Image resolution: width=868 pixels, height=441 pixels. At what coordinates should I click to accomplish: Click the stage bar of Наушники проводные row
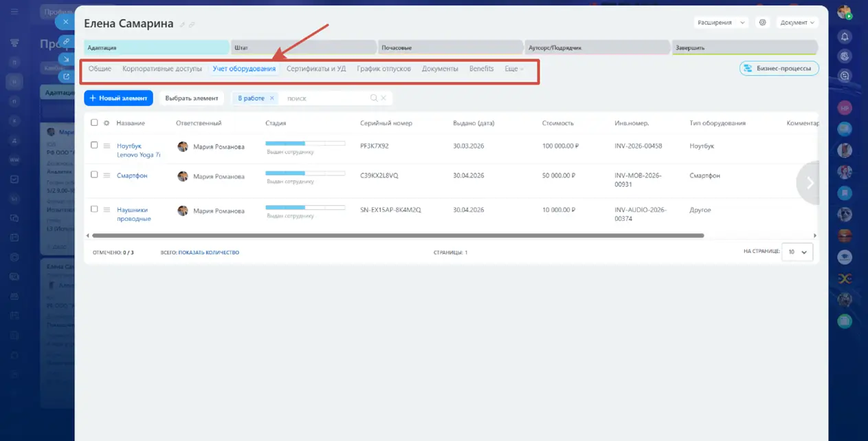[x=305, y=208]
